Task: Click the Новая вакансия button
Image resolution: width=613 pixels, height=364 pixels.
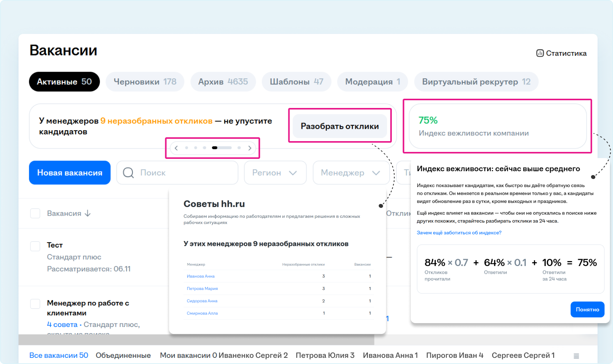Action: (69, 173)
